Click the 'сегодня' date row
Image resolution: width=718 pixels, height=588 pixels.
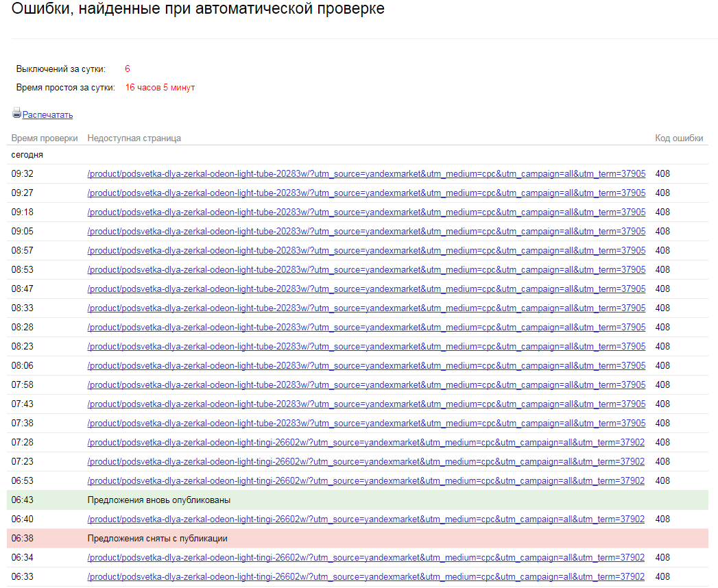click(357, 155)
